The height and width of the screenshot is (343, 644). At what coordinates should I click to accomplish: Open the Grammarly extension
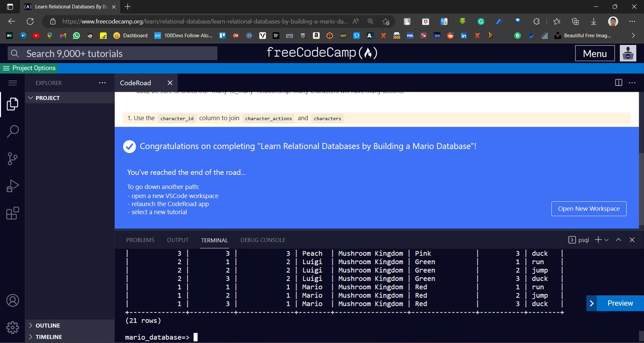[x=481, y=21]
